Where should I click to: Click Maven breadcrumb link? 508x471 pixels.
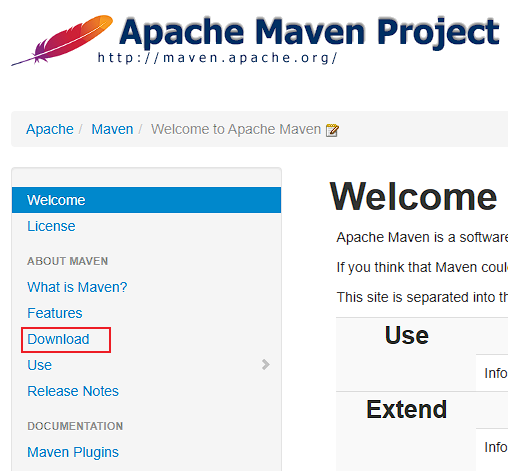pos(112,129)
